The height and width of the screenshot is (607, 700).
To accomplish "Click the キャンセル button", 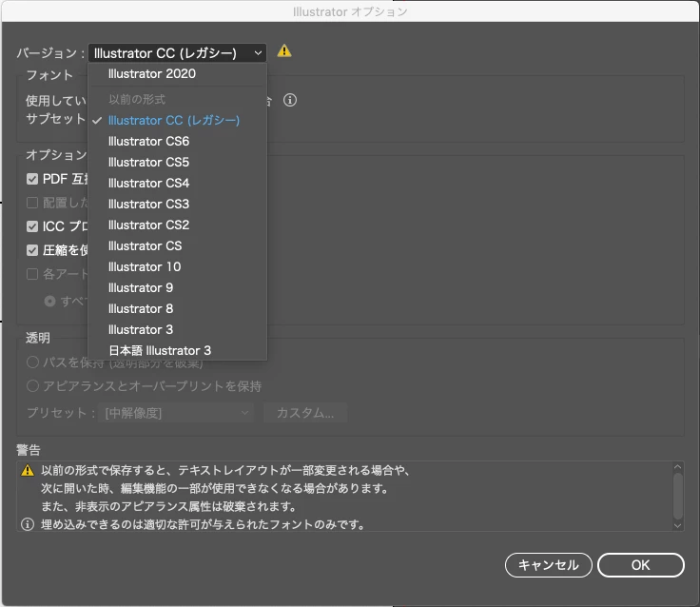I will pyautogui.click(x=548, y=565).
